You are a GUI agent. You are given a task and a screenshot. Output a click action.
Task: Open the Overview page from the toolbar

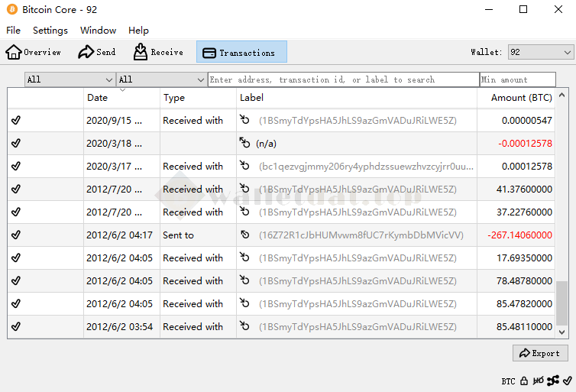coord(33,52)
